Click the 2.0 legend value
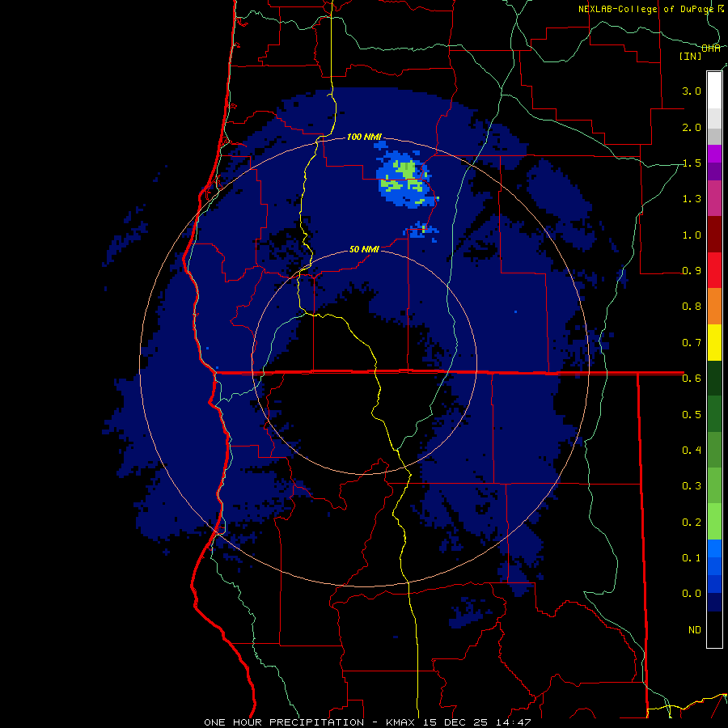 692,127
